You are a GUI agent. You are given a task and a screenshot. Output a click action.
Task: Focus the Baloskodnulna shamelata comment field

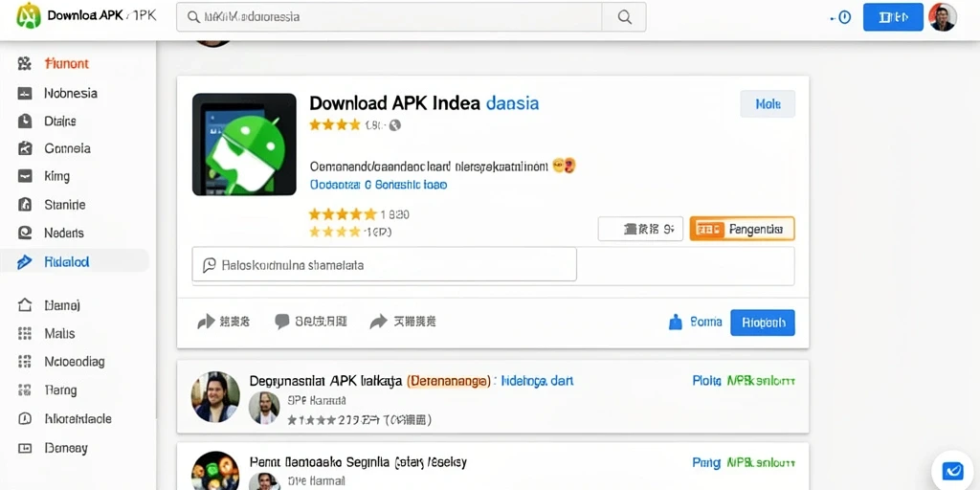pos(385,266)
